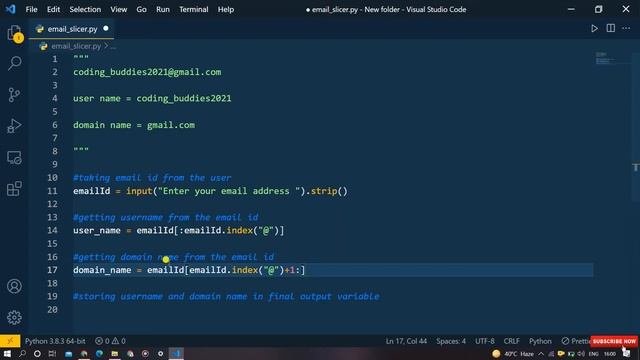Image resolution: width=640 pixels, height=360 pixels.
Task: Select the email_slicer.py editor tab
Action: coord(72,29)
